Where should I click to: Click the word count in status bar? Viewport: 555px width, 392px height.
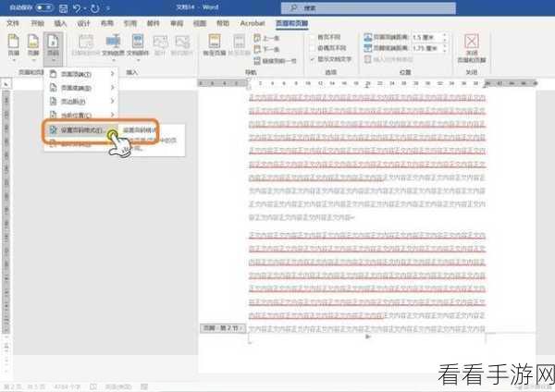pyautogui.click(x=67, y=386)
